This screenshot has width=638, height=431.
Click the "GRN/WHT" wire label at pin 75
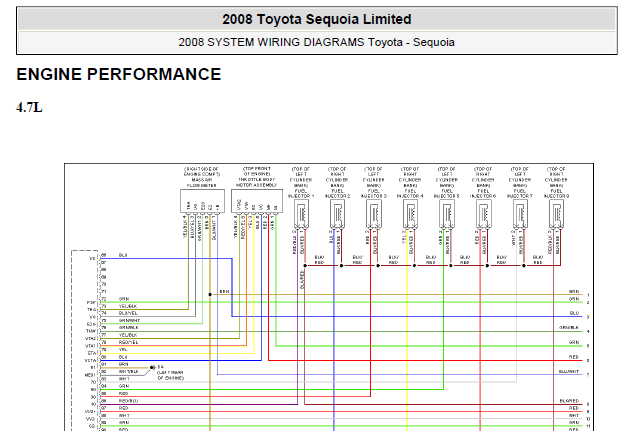(129, 321)
